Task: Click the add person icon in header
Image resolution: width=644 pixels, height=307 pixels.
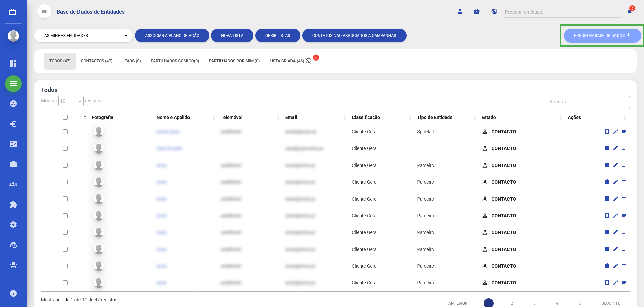Action: coord(459,12)
